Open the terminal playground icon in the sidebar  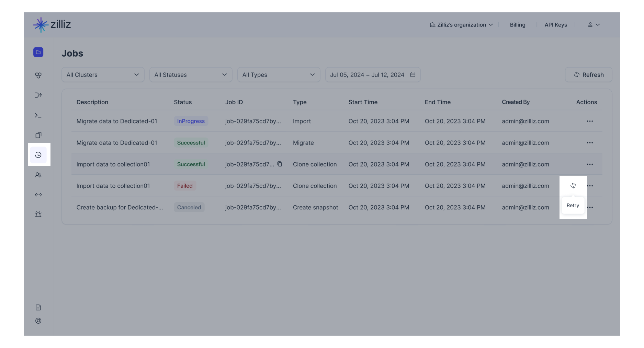(38, 115)
